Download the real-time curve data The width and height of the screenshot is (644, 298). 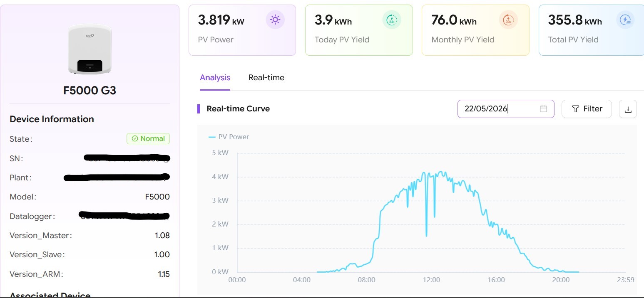[628, 109]
